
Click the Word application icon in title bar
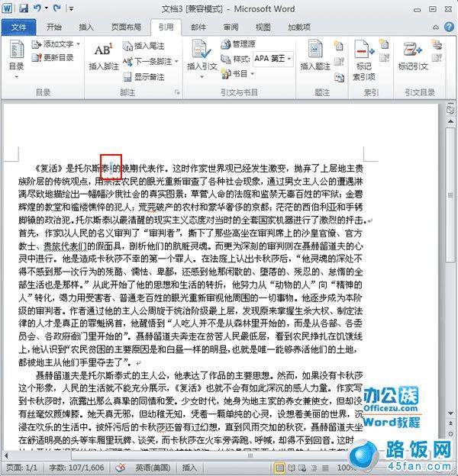click(x=8, y=8)
